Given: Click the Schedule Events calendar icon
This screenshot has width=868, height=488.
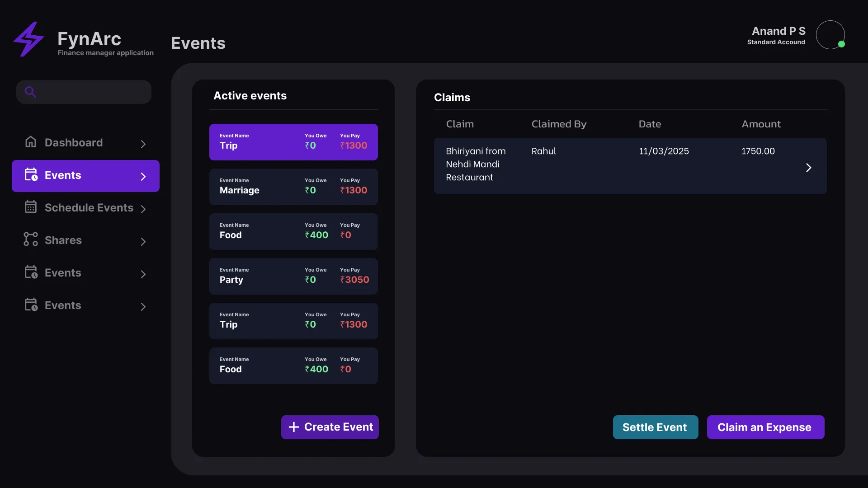Looking at the screenshot, I should [31, 207].
